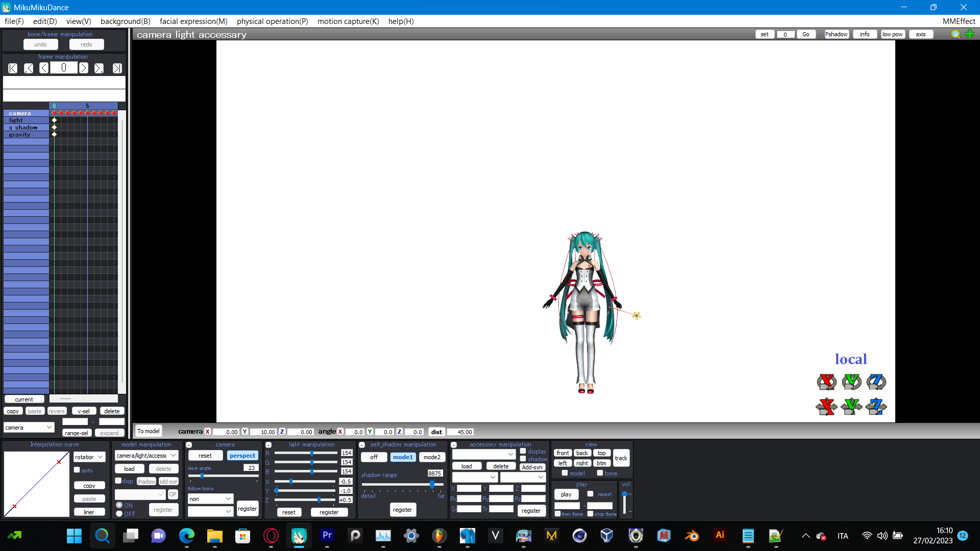Jump to the last frame
This screenshot has height=551, width=980.
pos(117,68)
